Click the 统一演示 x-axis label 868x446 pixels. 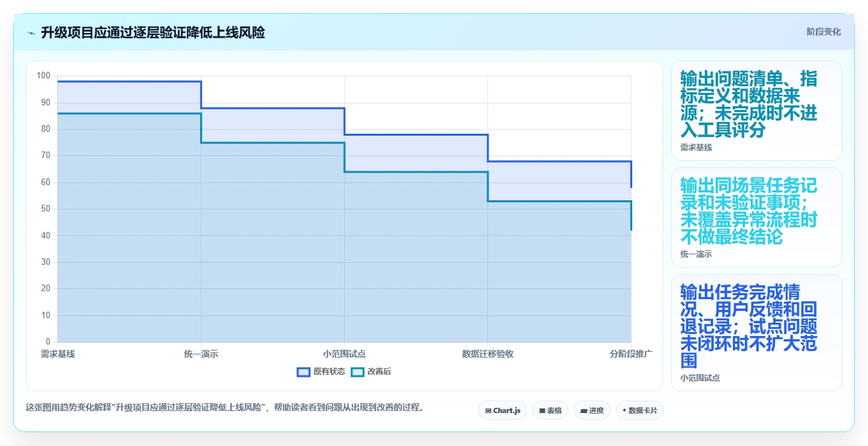[201, 354]
